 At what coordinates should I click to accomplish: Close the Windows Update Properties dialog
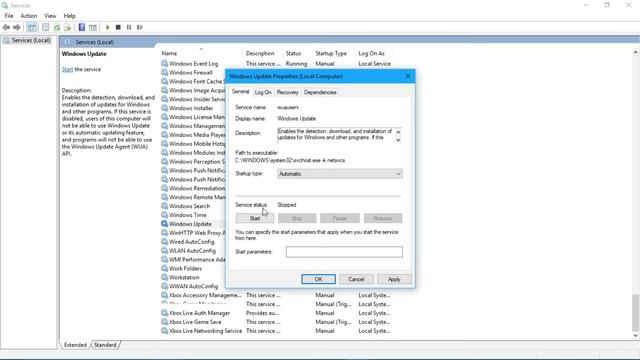click(408, 76)
